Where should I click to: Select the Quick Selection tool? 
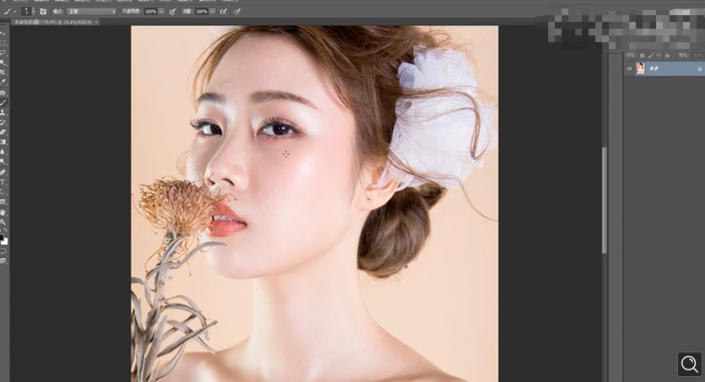[3, 63]
